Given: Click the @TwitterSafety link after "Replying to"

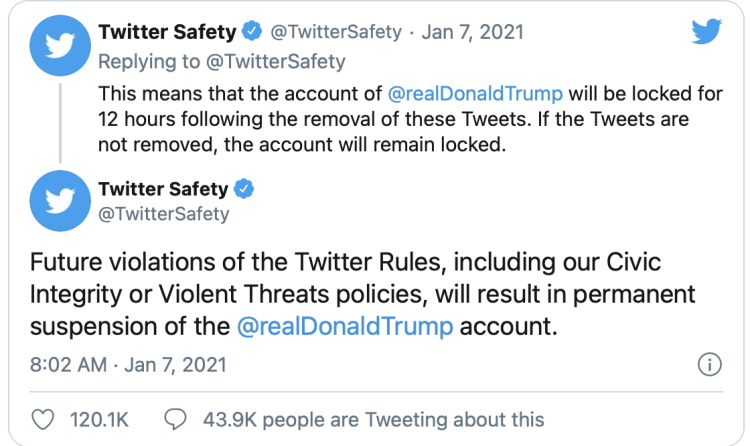Looking at the screenshot, I should [277, 61].
